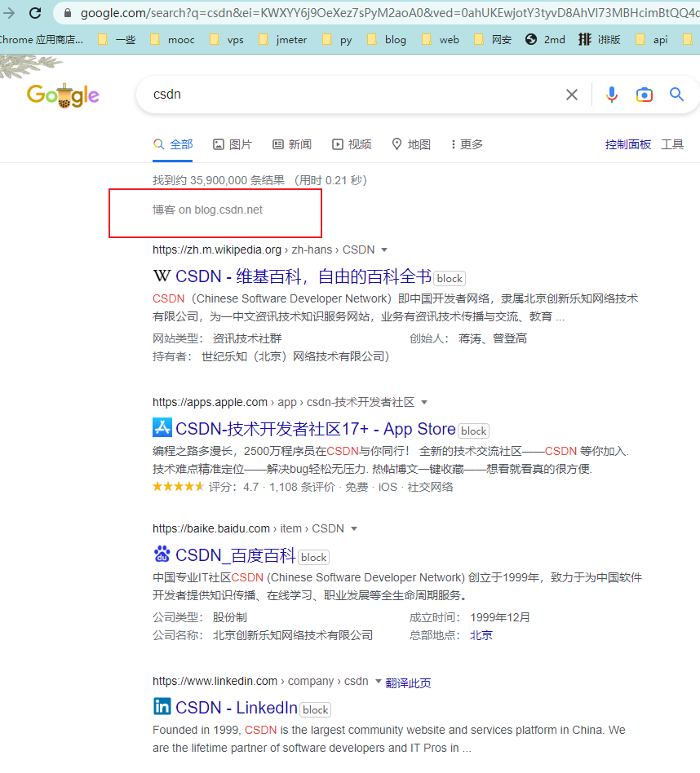Submit search with magnifier icon
This screenshot has width=700, height=773.
(676, 94)
